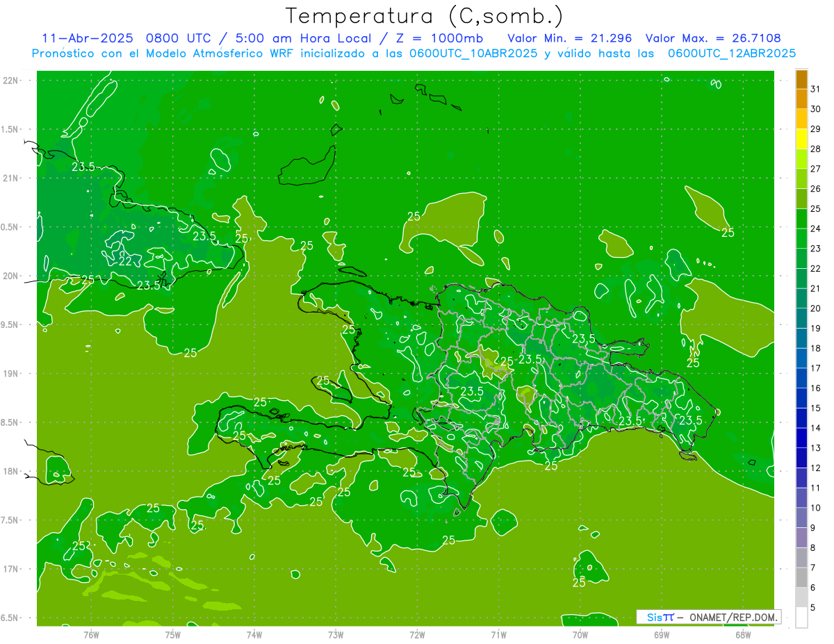
Task: Click the 'Valor Min. = 21.296' readout
Action: pos(569,38)
